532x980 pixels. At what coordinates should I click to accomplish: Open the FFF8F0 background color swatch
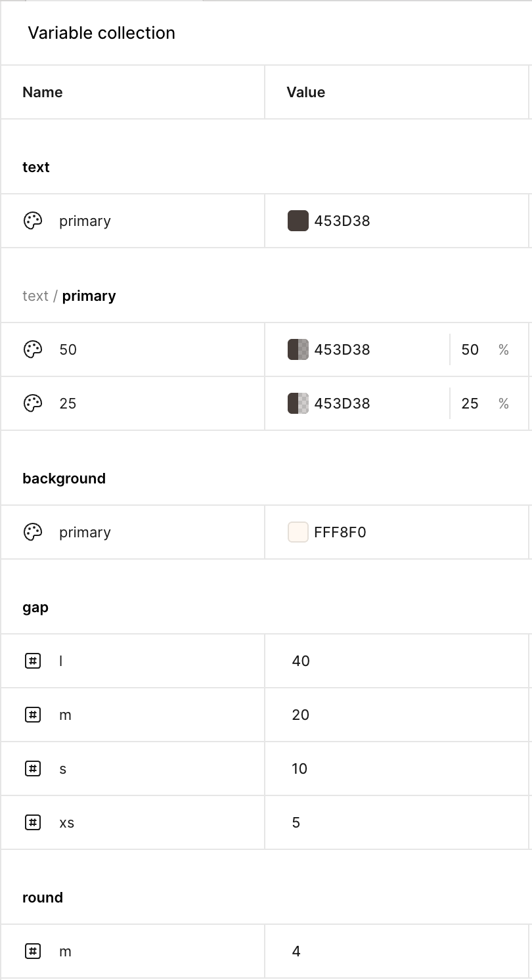tap(298, 532)
